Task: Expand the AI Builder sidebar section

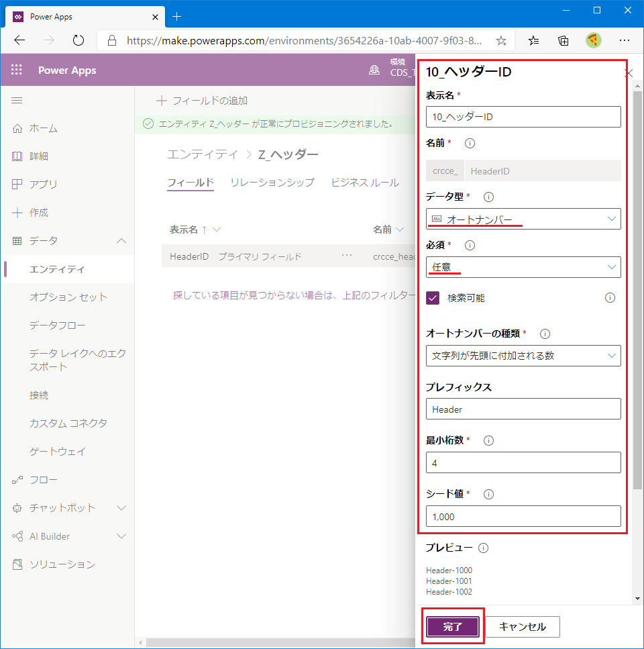Action: (121, 536)
